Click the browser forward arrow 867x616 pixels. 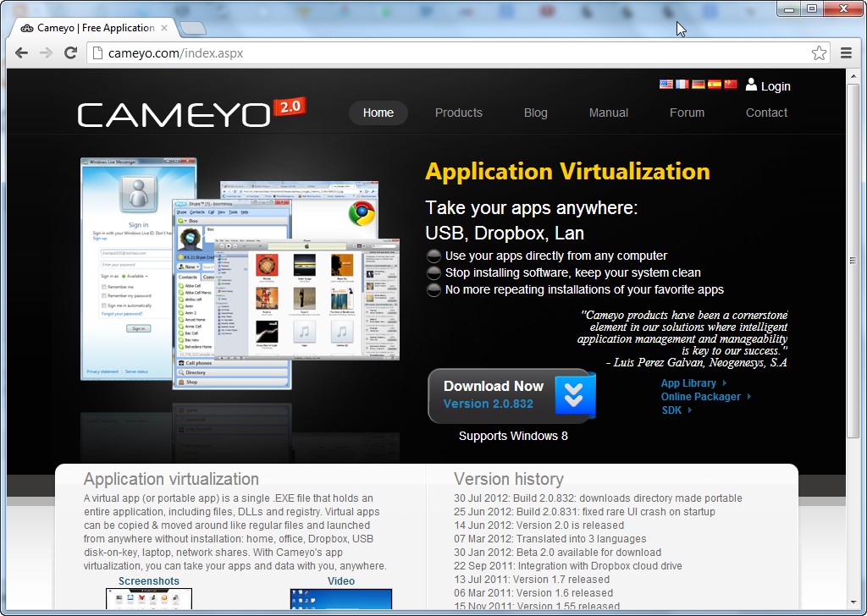(46, 53)
